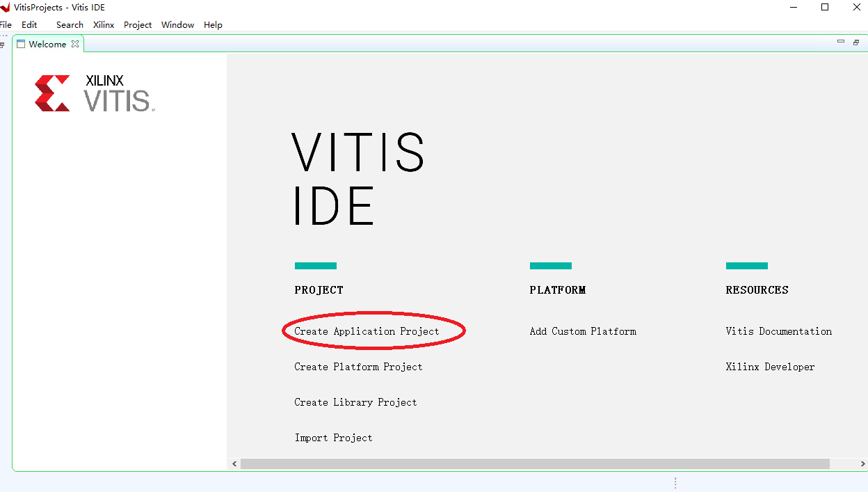Click the RESOURCES section heading

757,290
